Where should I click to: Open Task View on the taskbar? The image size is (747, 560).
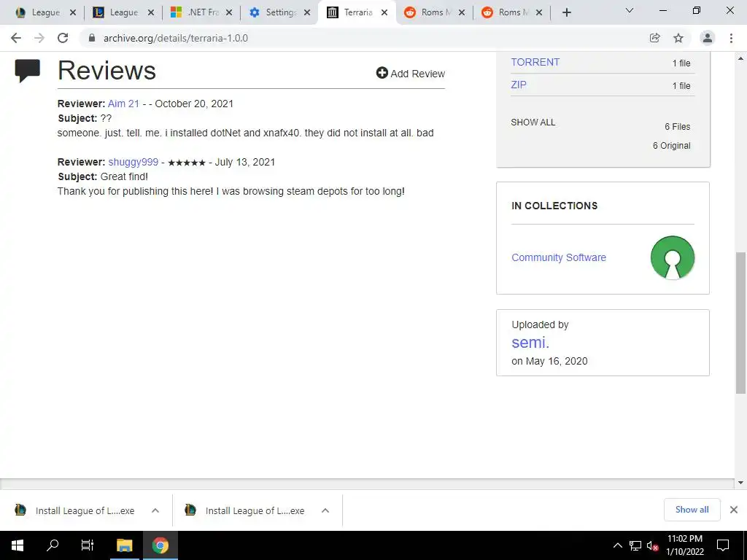point(88,545)
